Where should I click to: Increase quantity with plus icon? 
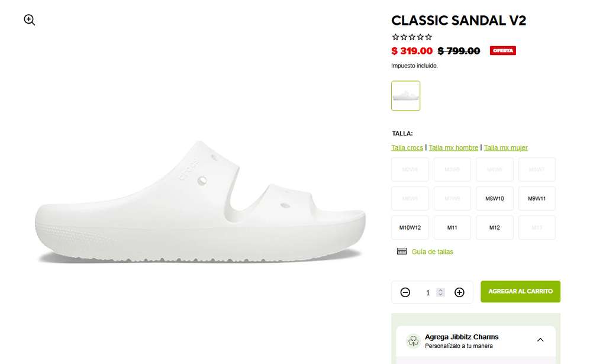point(459,292)
